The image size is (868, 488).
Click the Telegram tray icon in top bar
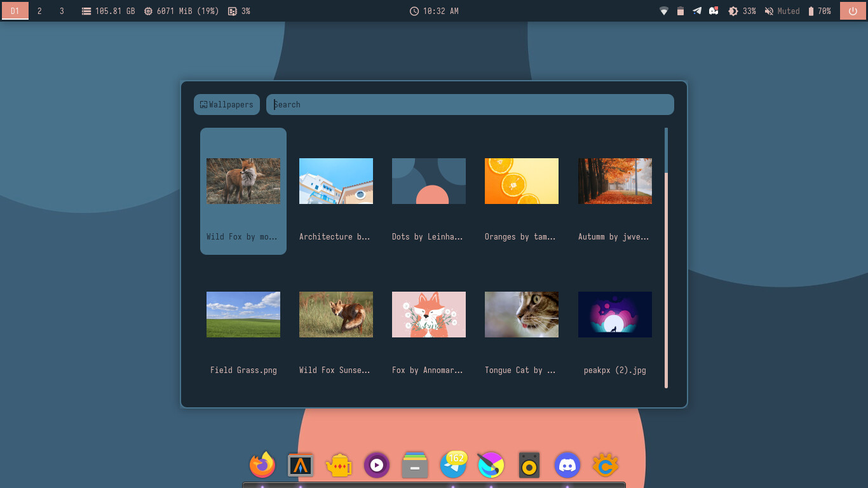697,11
